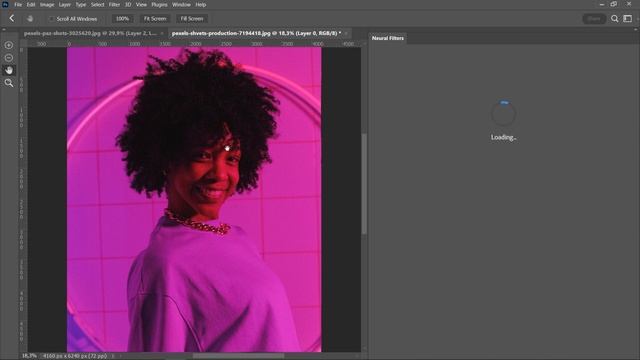The width and height of the screenshot is (640, 360).
Task: Select the Hand tool preset icon in the options bar
Action: [30, 19]
